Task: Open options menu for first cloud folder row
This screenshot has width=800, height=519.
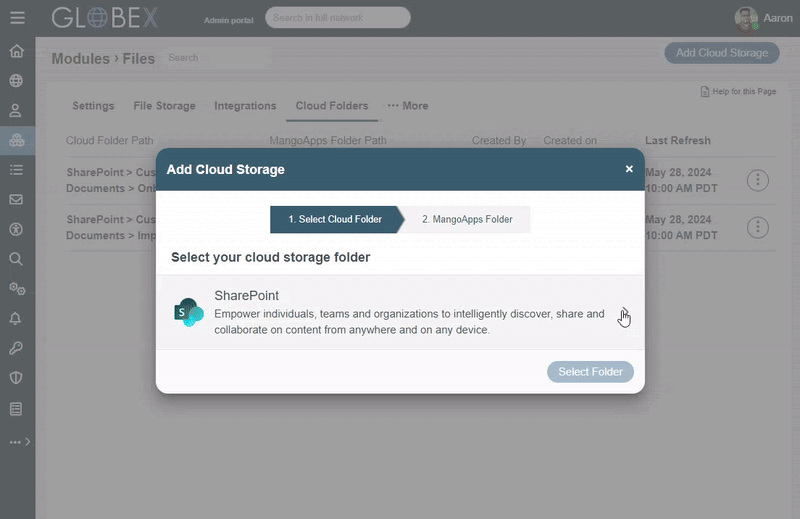Action: click(x=758, y=180)
